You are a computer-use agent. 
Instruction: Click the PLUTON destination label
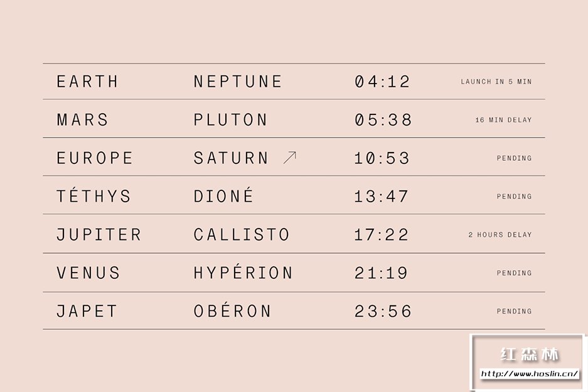tap(230, 120)
